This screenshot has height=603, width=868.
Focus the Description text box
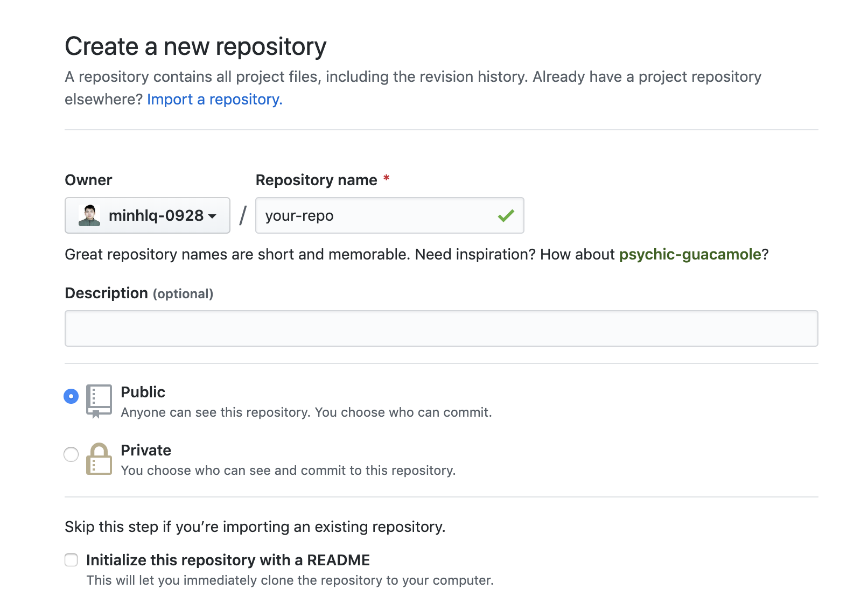tap(441, 328)
